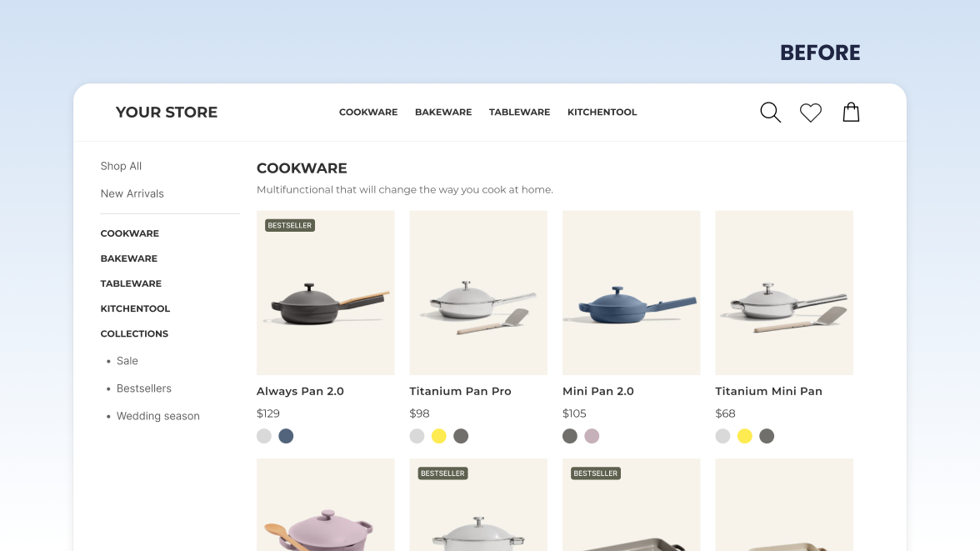
Task: Expand the COLLECTIONS section in the sidebar
Action: point(134,333)
